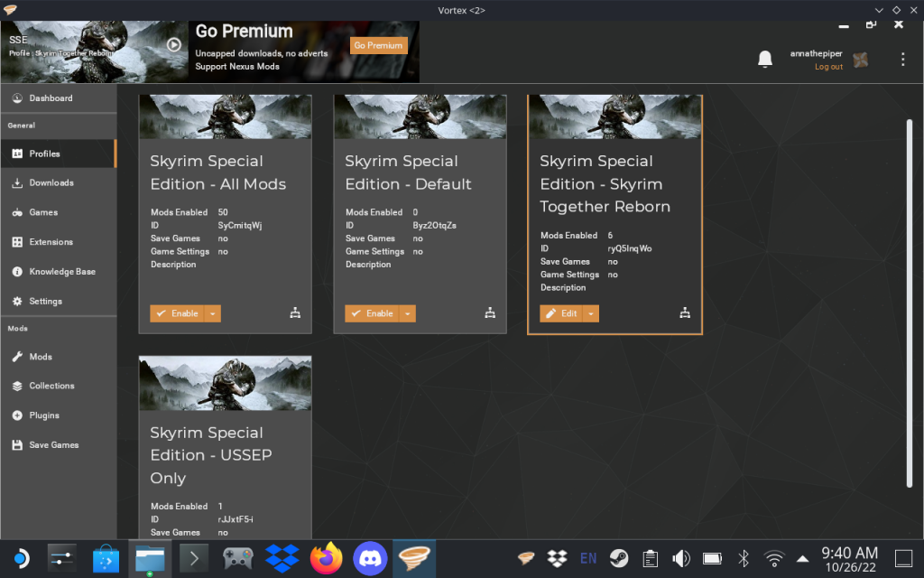Enable the All Mods profile
Viewport: 924px width, 578px height.
click(177, 313)
